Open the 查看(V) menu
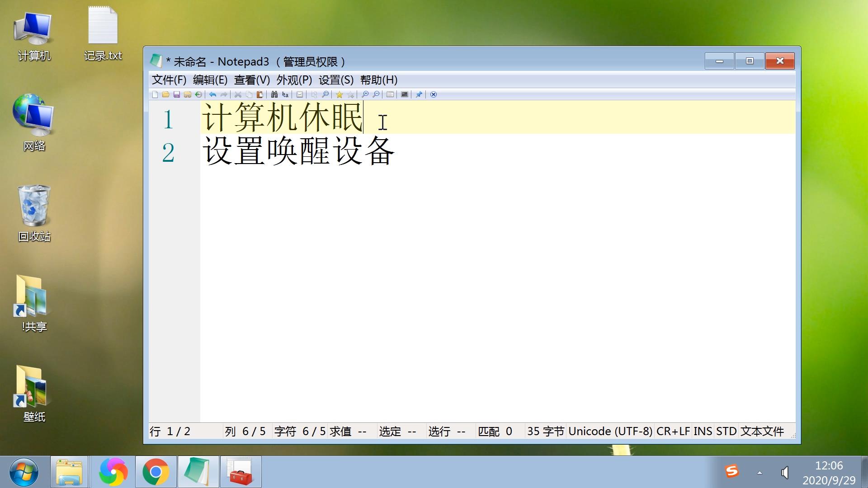868x488 pixels. (x=252, y=80)
